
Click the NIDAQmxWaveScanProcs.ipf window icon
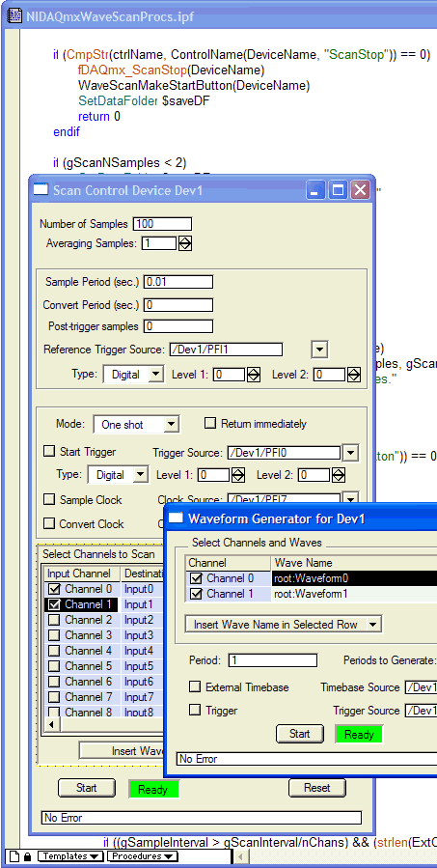14,16
